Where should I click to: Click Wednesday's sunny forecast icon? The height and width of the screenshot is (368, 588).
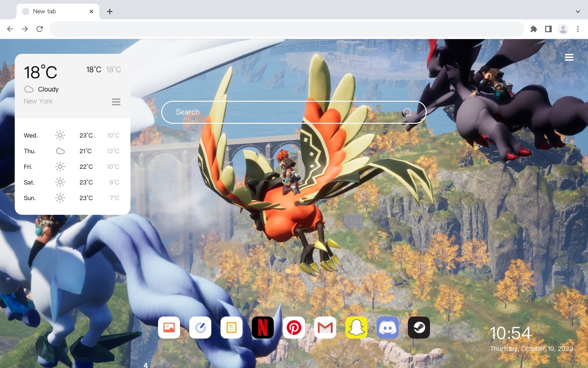pyautogui.click(x=60, y=135)
